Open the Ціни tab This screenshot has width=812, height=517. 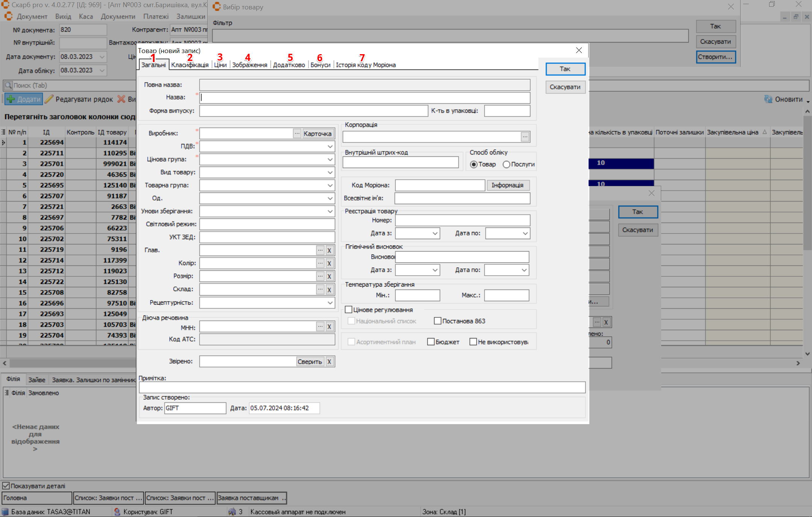pyautogui.click(x=220, y=65)
